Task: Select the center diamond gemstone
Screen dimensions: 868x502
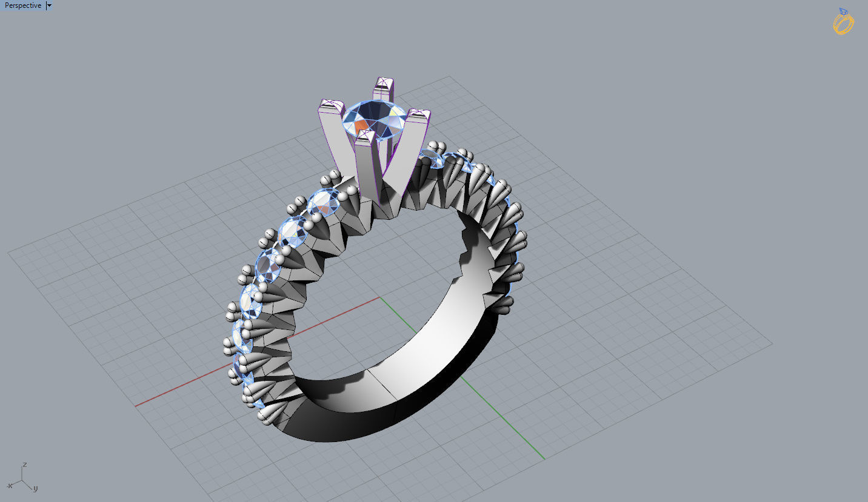Action: click(375, 120)
